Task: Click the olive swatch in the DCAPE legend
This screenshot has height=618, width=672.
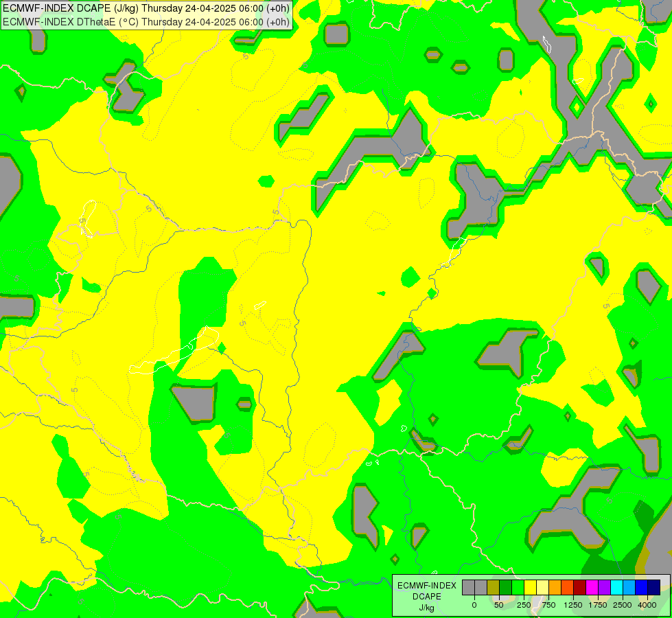Action: pyautogui.click(x=494, y=588)
